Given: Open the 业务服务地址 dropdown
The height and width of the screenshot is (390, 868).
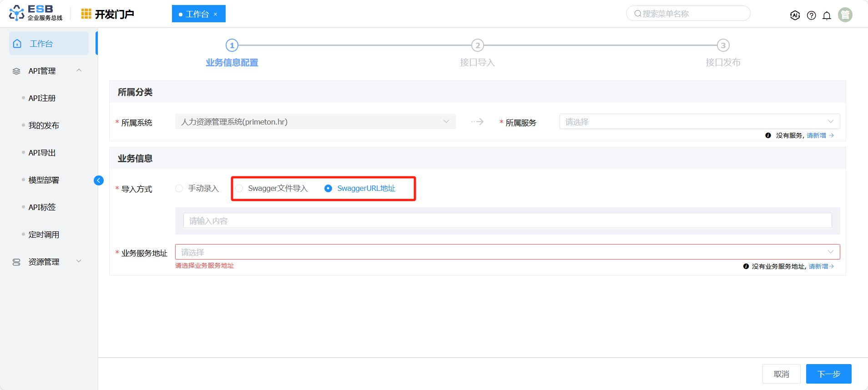Looking at the screenshot, I should pos(508,252).
